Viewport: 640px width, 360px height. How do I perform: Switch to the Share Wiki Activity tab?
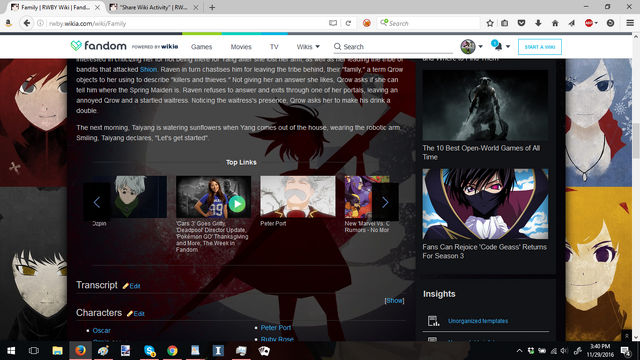[x=153, y=7]
